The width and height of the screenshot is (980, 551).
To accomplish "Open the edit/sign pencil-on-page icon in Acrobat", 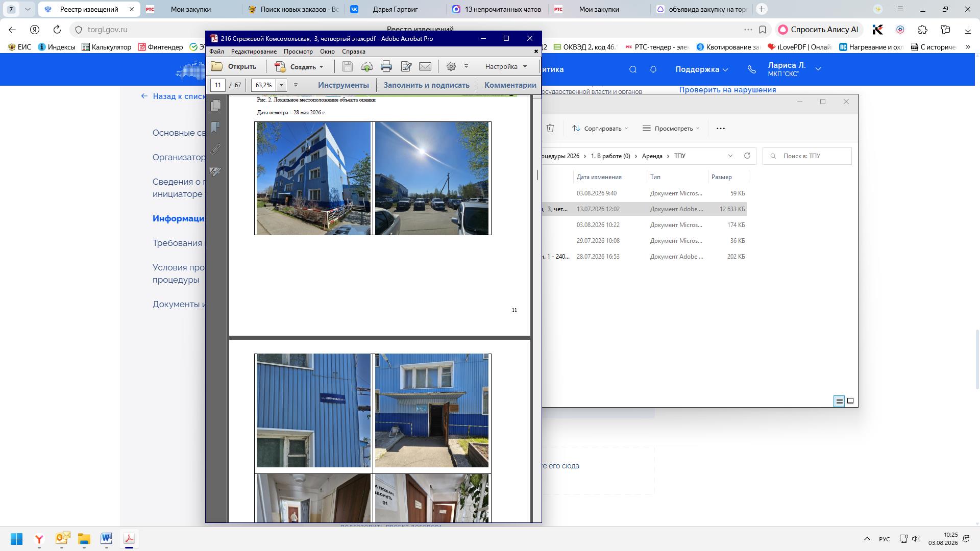I will [406, 66].
